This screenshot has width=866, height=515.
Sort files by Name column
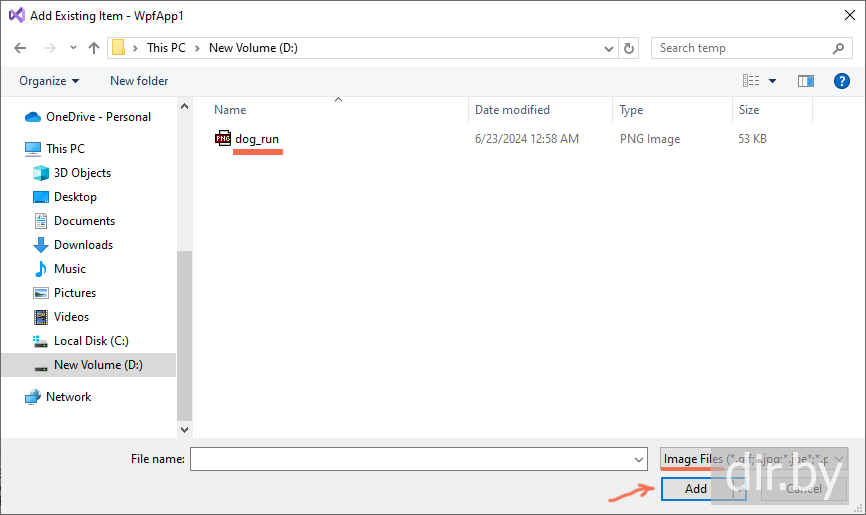click(x=230, y=110)
